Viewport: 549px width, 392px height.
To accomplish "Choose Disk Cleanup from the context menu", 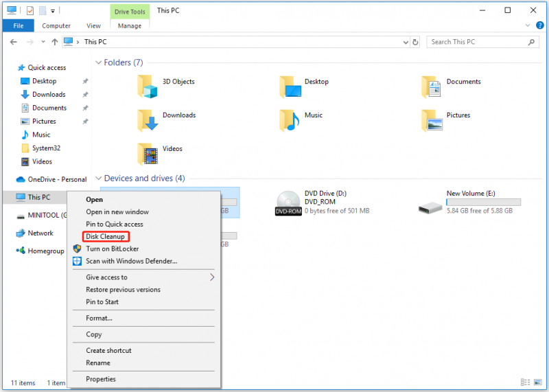I will pyautogui.click(x=106, y=236).
